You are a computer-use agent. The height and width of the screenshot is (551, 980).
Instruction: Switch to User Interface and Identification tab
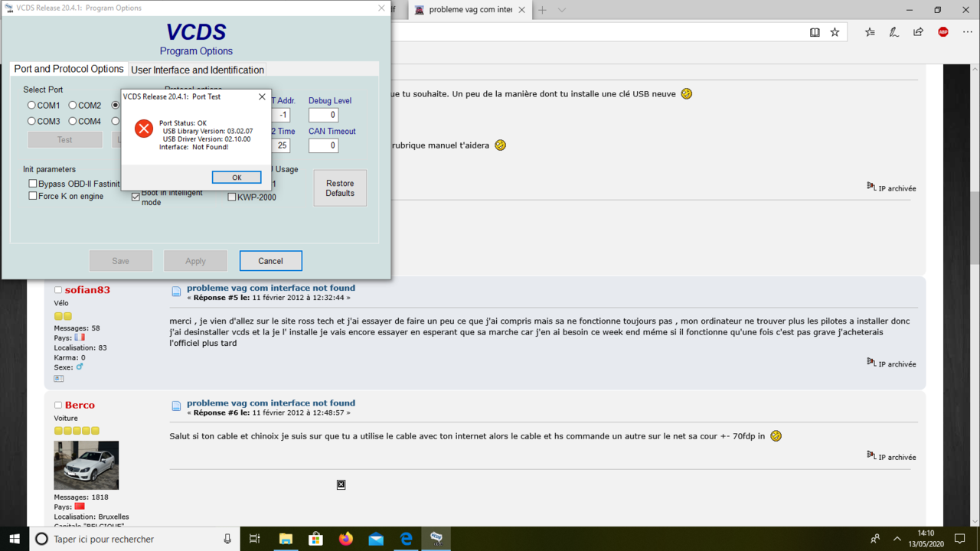[198, 70]
